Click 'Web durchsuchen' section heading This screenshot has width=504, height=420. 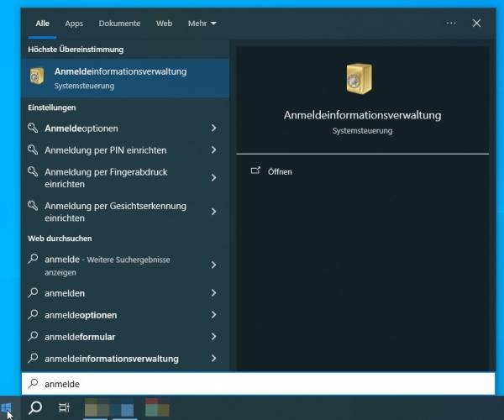60,239
